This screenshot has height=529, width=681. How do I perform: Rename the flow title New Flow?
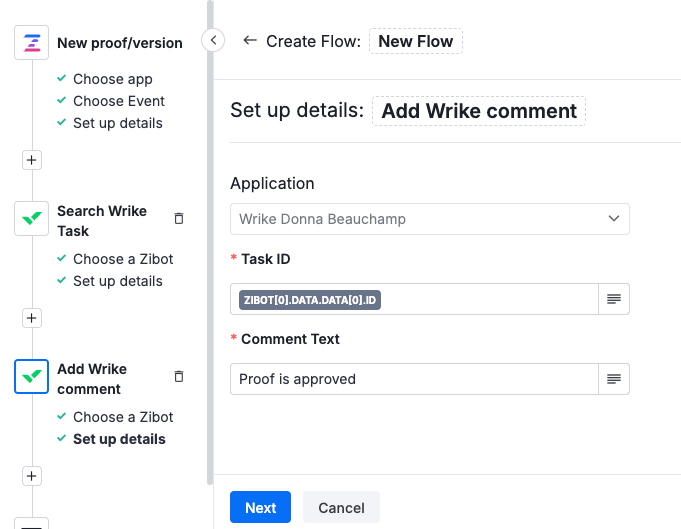pyautogui.click(x=416, y=41)
